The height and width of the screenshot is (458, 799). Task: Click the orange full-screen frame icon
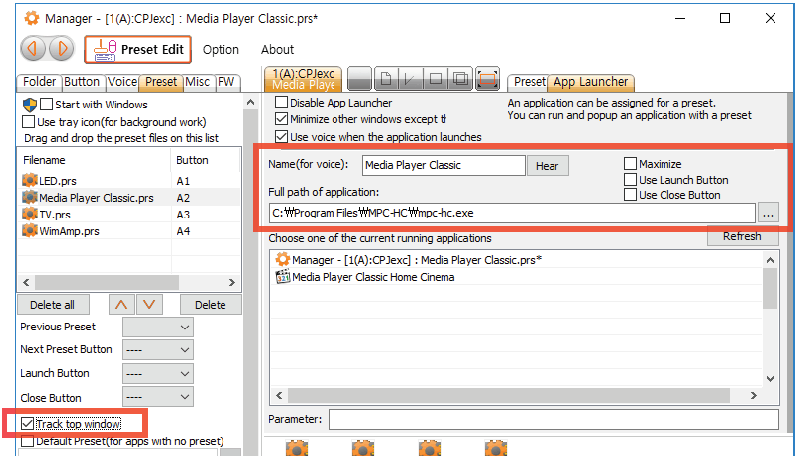point(488,79)
